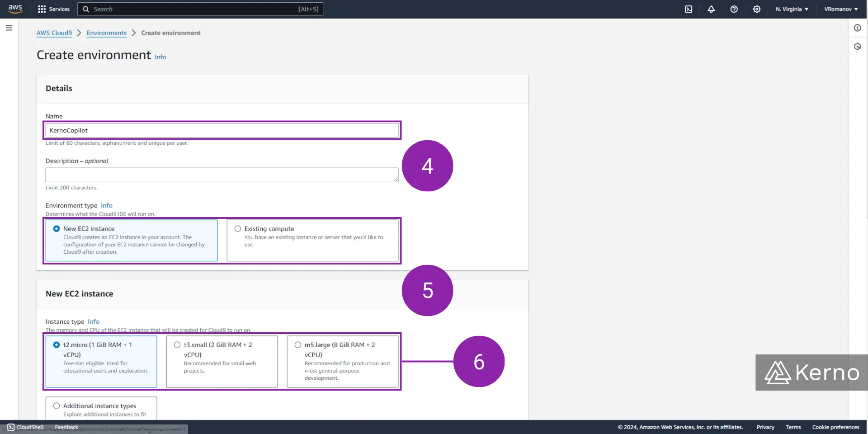Open the hexagon-clock icon on right sidebar
Viewport: 868px width, 434px height.
tap(858, 47)
